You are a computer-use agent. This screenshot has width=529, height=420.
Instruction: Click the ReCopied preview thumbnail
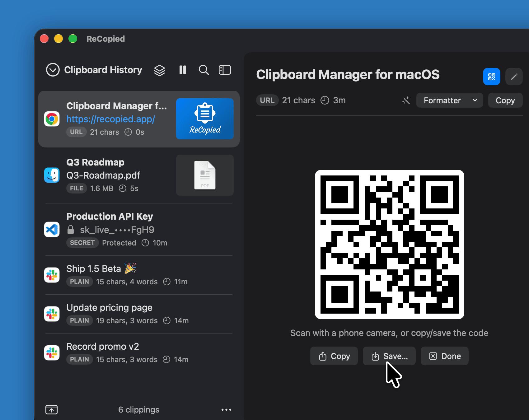pyautogui.click(x=205, y=119)
